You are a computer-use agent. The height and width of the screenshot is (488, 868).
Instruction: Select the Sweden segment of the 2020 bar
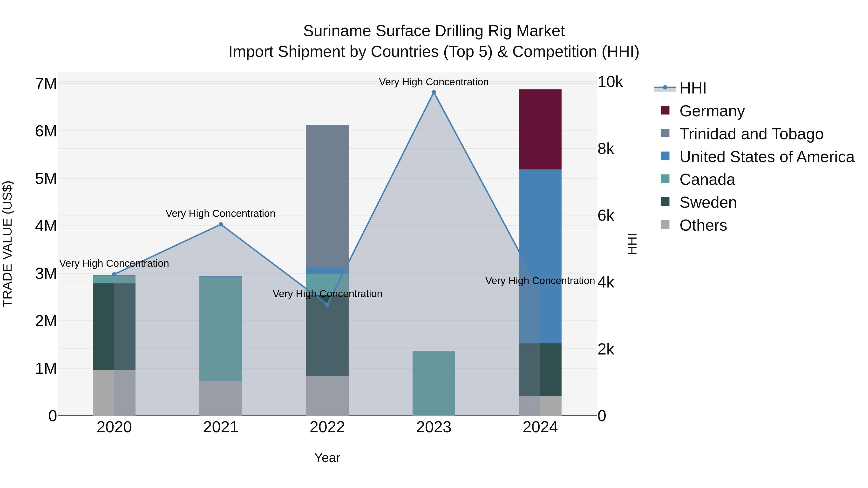[114, 327]
